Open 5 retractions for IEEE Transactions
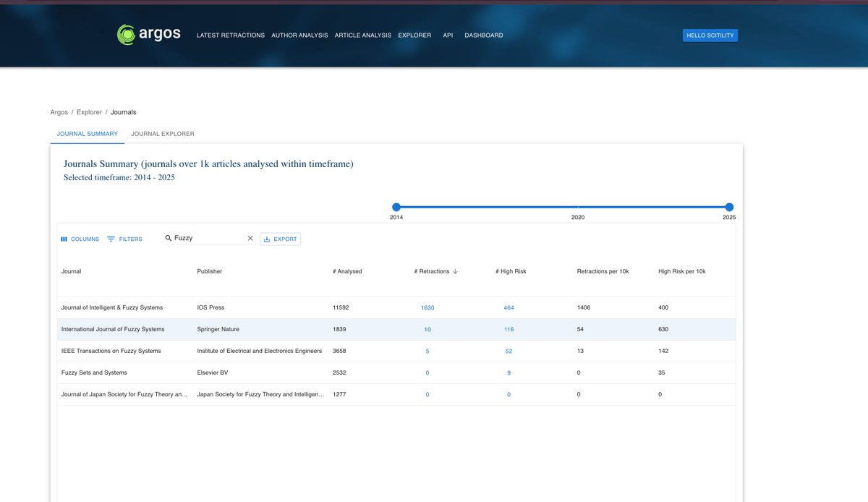868x502 pixels. tap(427, 351)
